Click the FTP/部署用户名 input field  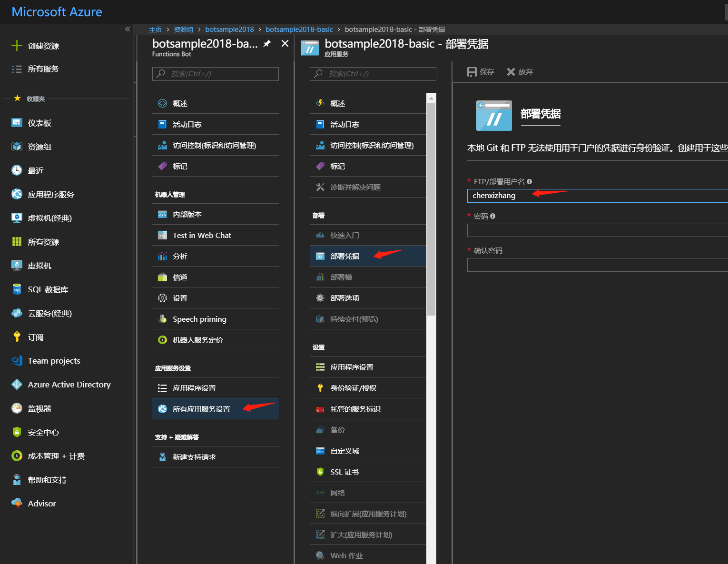click(547, 195)
